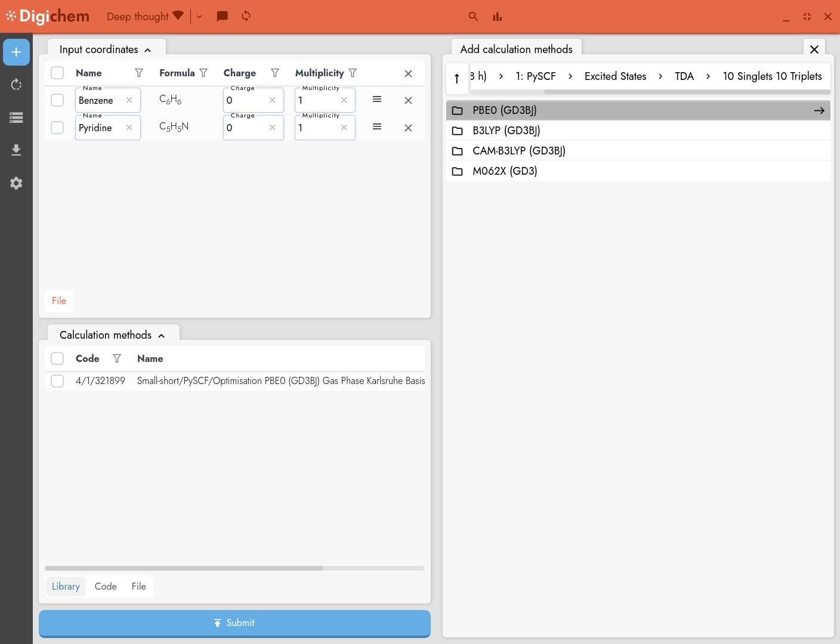Tick the checkbox next to Benzene
The width and height of the screenshot is (840, 644).
point(57,100)
